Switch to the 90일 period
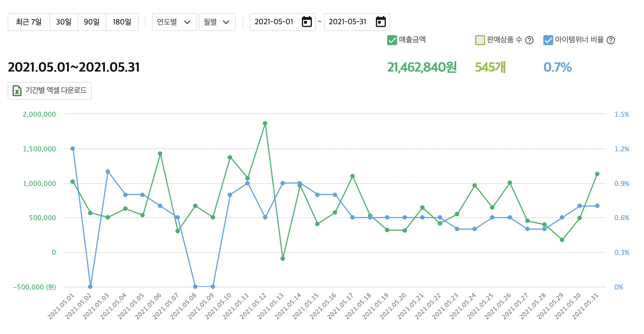644x334 pixels. (92, 22)
